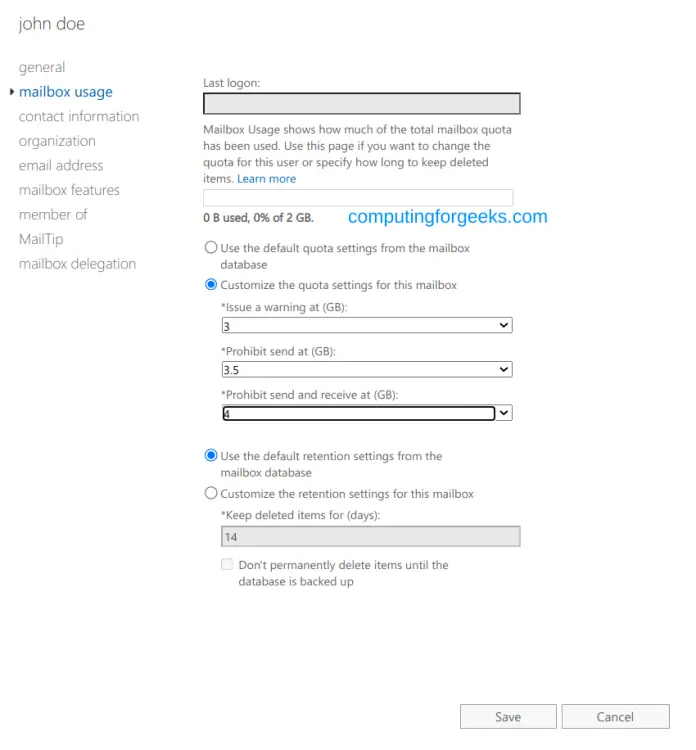This screenshot has height=750, width=696.
Task: Open the MailTip settings
Action: pos(41,239)
